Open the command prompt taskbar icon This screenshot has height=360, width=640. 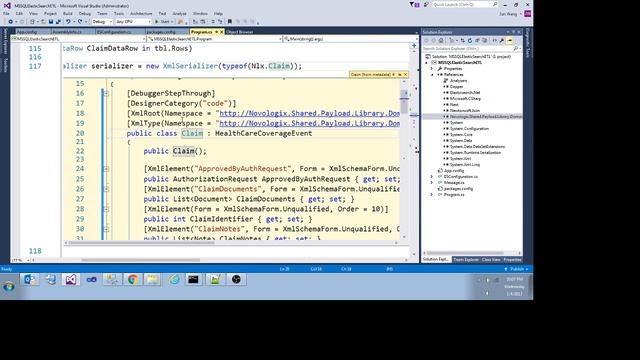(x=193, y=280)
